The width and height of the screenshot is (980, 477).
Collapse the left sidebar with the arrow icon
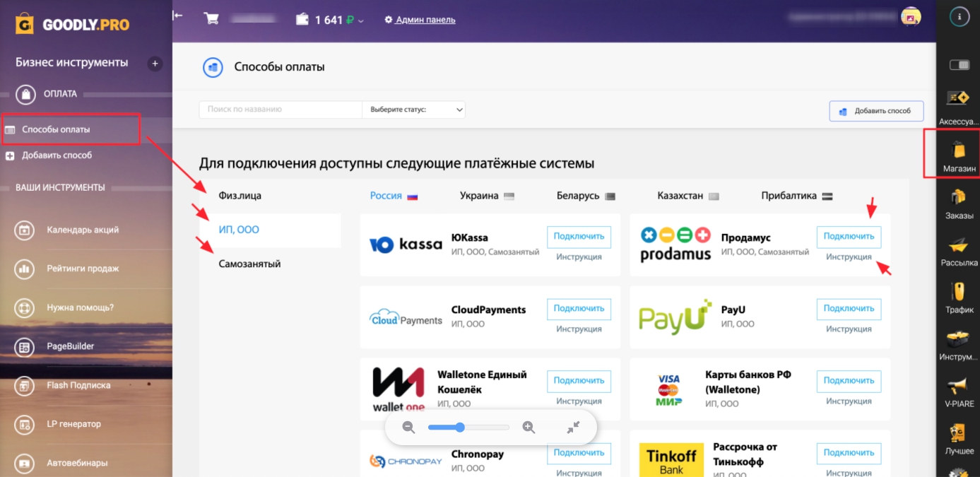click(177, 16)
